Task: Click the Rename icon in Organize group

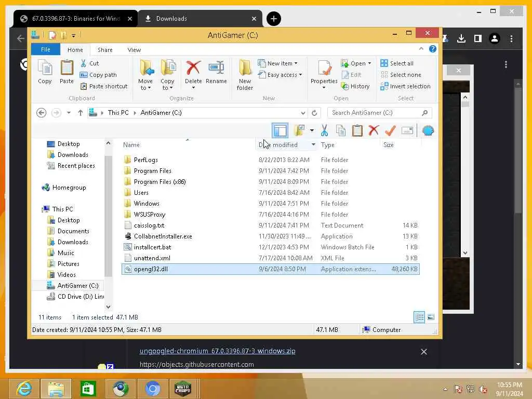Action: click(216, 72)
